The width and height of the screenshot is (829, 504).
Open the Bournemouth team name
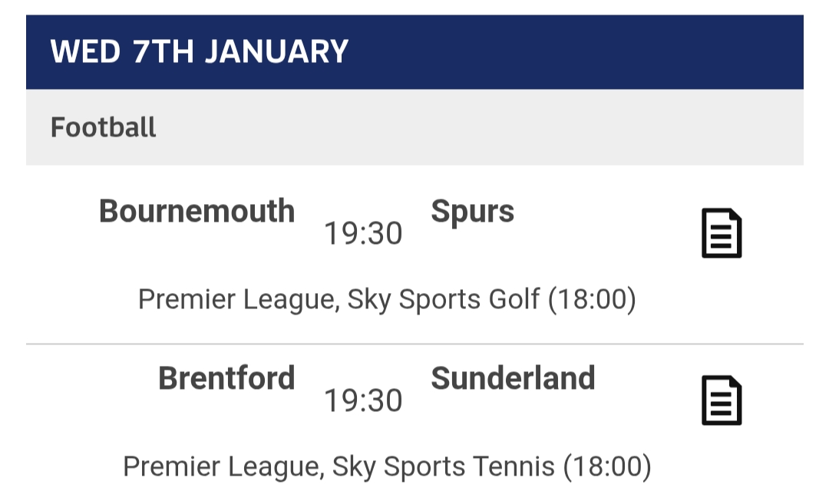click(x=197, y=211)
